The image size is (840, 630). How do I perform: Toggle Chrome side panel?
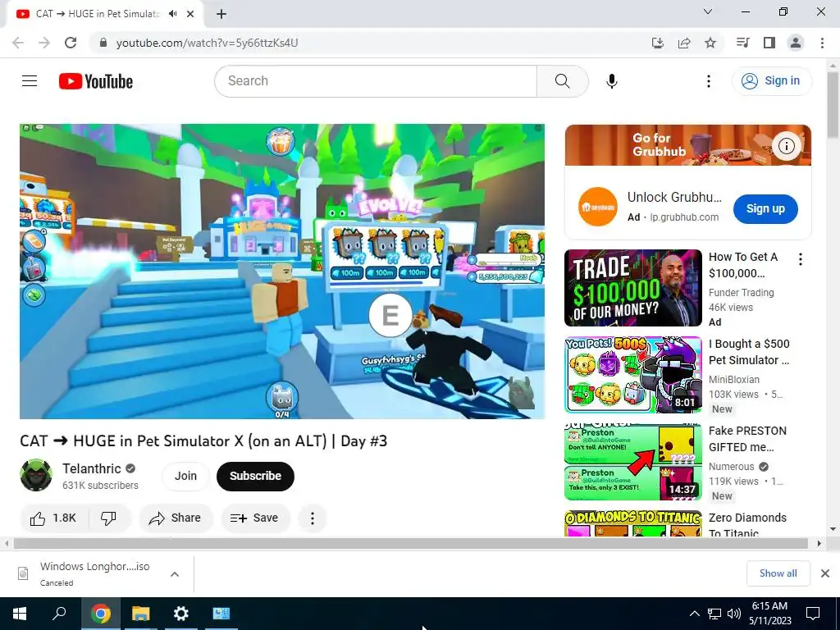coord(769,43)
